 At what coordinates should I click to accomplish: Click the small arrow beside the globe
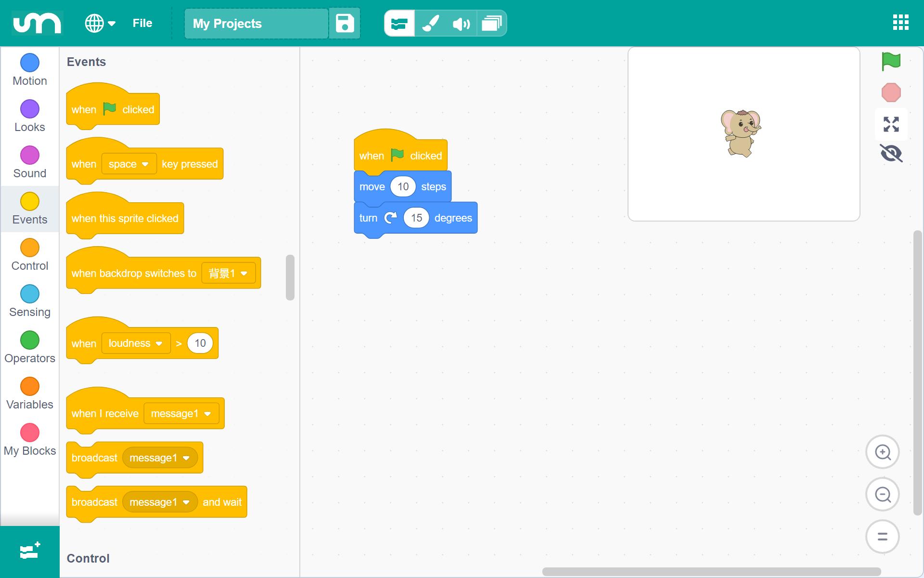click(112, 23)
